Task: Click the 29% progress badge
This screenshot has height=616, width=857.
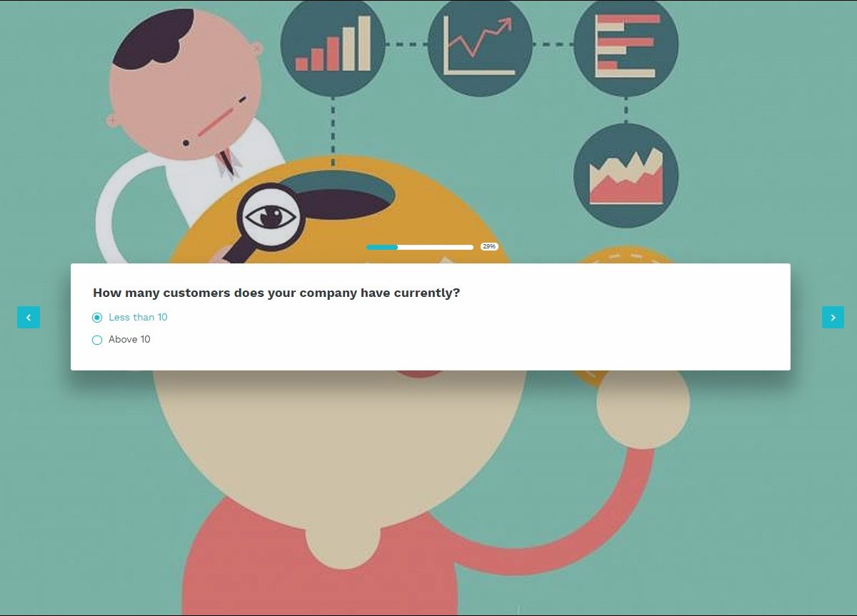Action: pyautogui.click(x=489, y=246)
